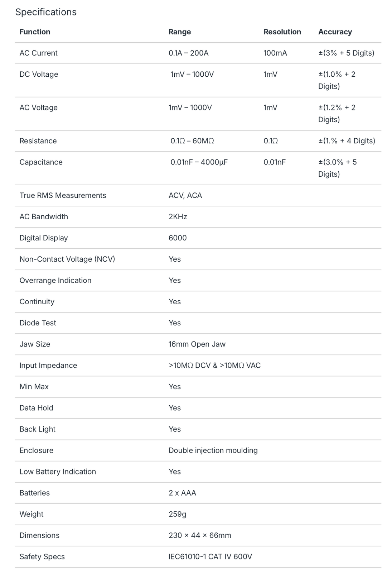Select the Function column header
The width and height of the screenshot is (392, 573).
[35, 32]
